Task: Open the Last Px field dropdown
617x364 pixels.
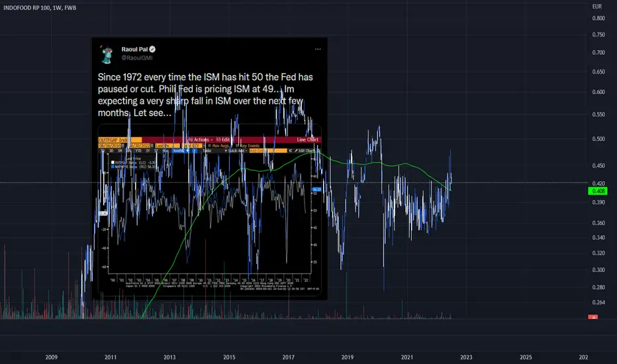Action: (167, 146)
